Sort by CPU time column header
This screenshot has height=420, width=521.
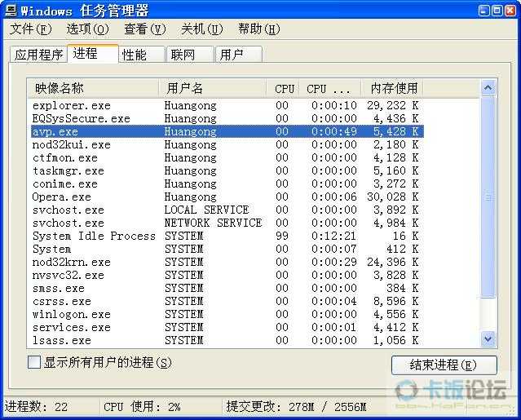pyautogui.click(x=330, y=88)
